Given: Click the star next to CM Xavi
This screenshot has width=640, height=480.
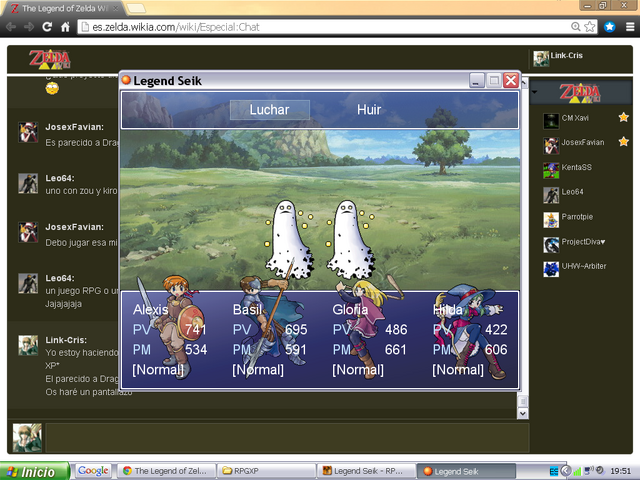Looking at the screenshot, I should tap(623, 118).
